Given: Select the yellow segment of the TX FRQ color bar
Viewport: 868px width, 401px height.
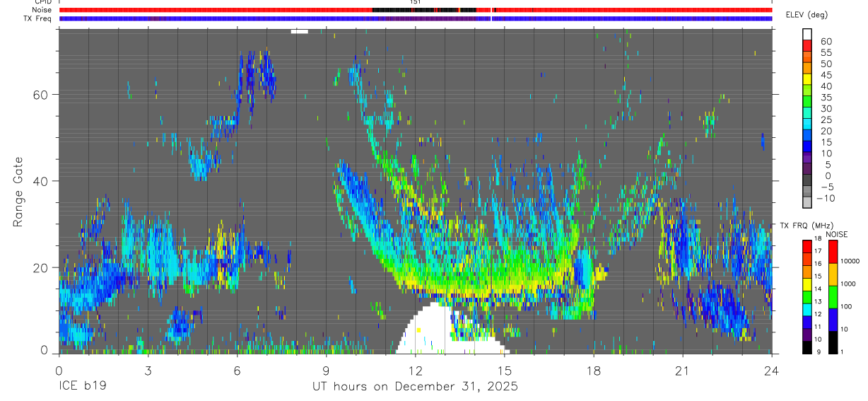Looking at the screenshot, I should [807, 284].
